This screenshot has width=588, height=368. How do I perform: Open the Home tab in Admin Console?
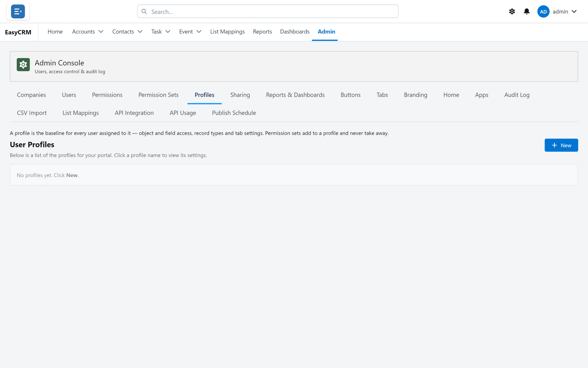[x=451, y=95]
